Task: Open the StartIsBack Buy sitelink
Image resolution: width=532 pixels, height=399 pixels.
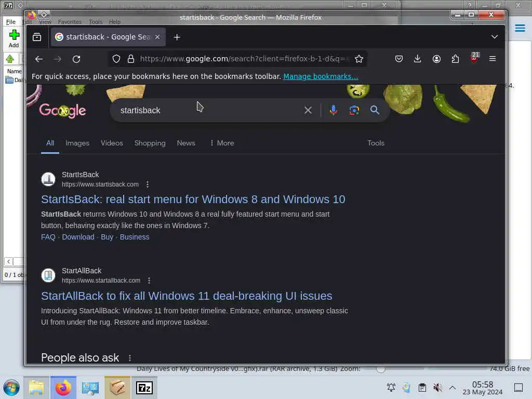Action: tap(107, 237)
